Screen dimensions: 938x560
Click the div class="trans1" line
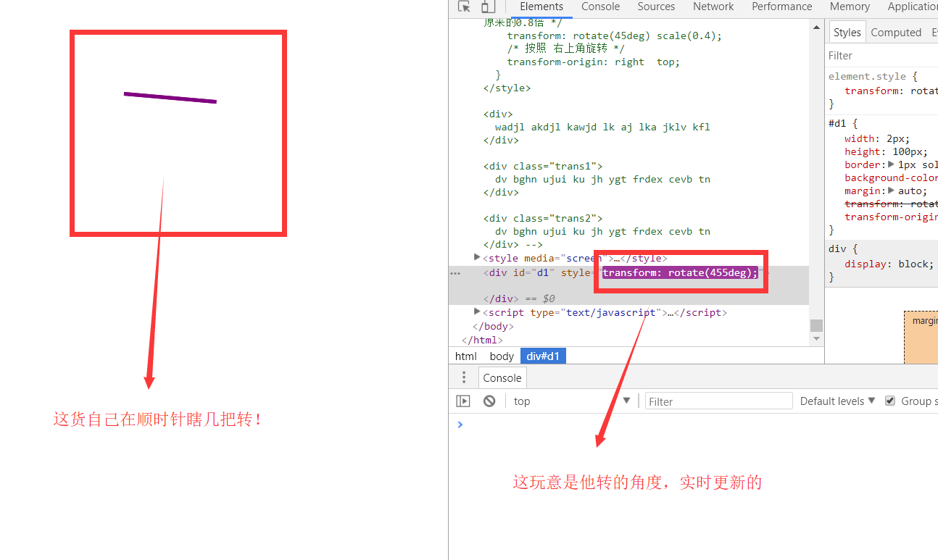tap(543, 166)
